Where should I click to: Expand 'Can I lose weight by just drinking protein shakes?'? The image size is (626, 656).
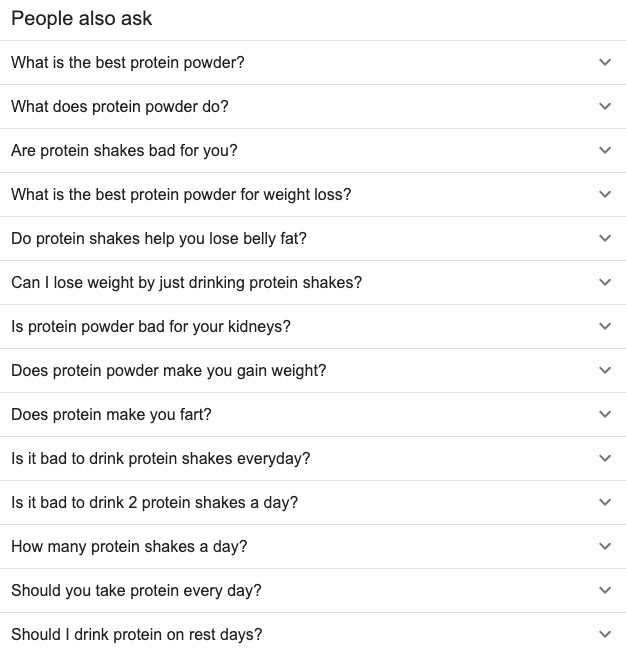(604, 282)
